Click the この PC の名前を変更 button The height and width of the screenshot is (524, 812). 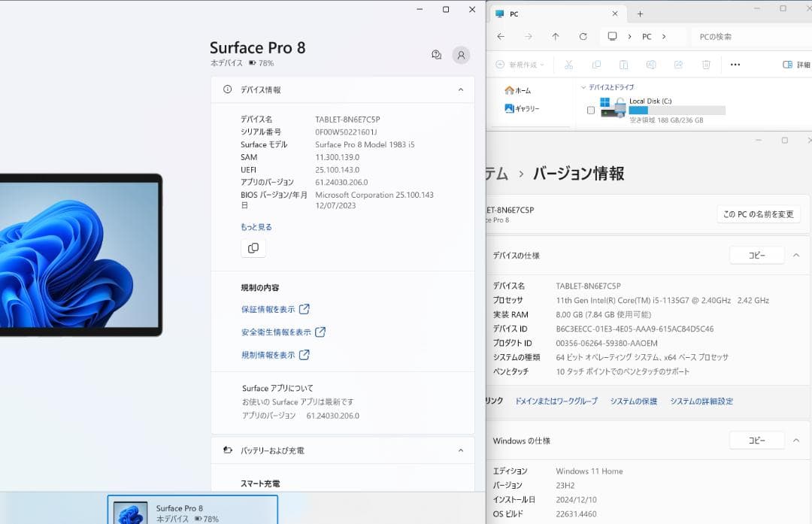pos(758,214)
